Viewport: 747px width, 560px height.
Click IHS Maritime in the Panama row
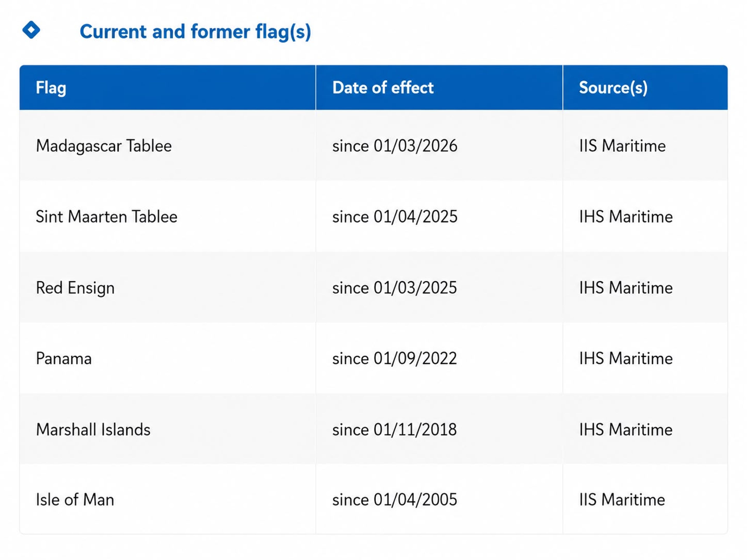point(626,359)
